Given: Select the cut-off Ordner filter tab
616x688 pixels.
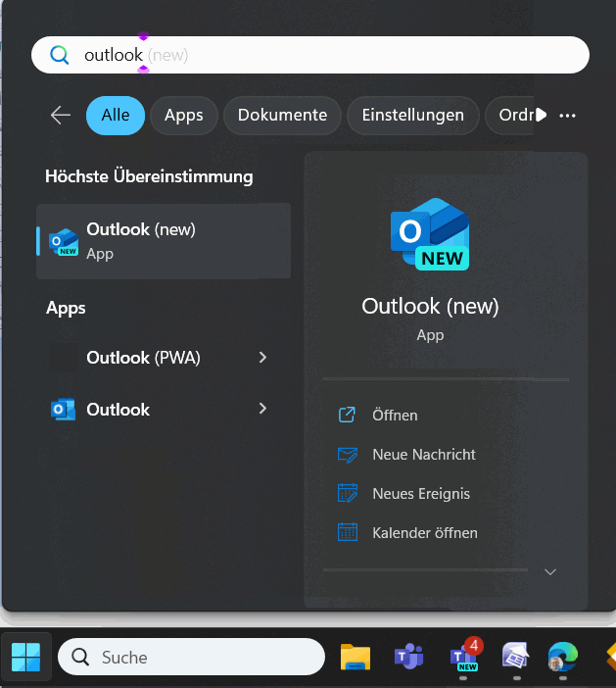Looking at the screenshot, I should click(511, 116).
